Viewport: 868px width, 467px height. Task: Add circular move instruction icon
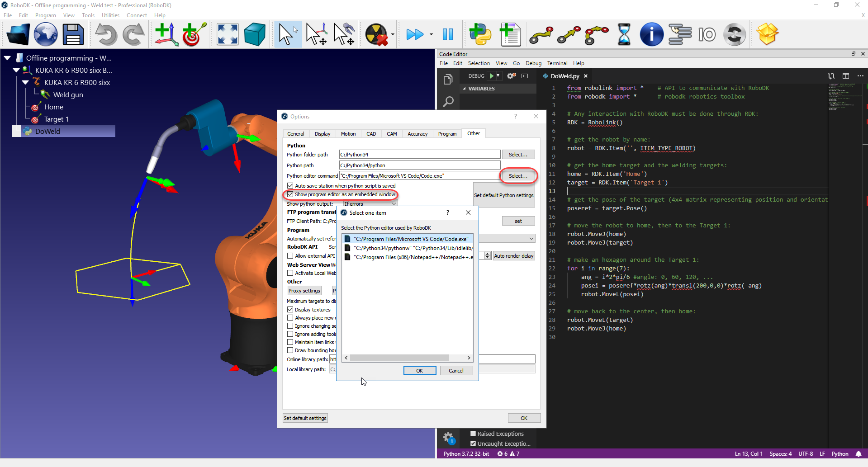(x=597, y=35)
